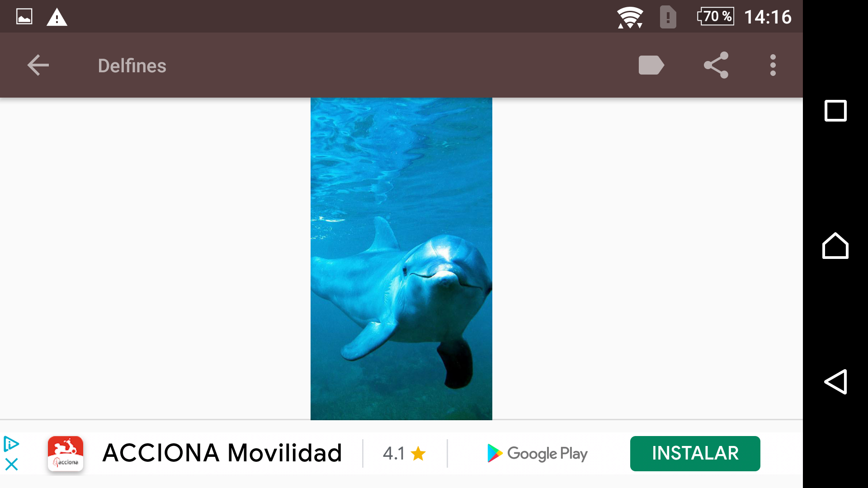Tap the tag label icon

(651, 65)
